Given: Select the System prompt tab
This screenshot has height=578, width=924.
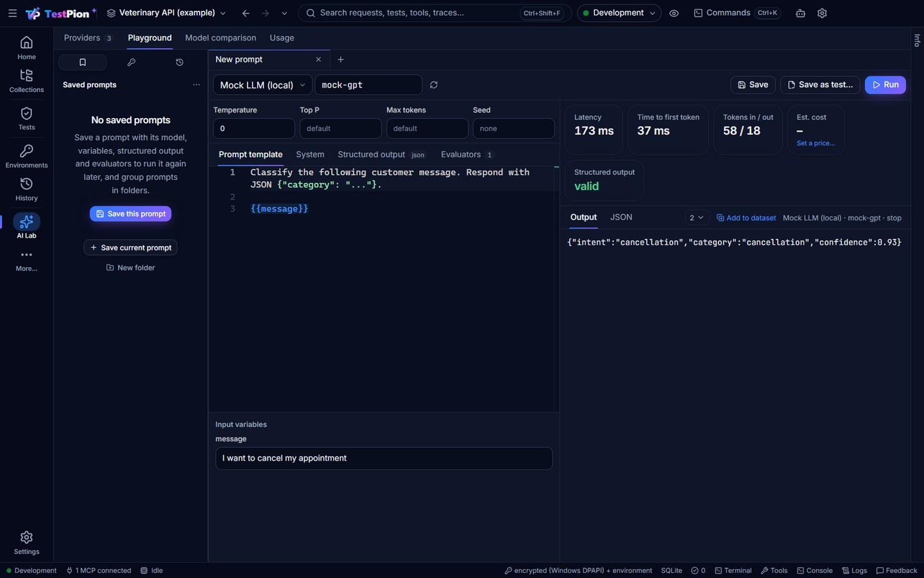Looking at the screenshot, I should [310, 155].
